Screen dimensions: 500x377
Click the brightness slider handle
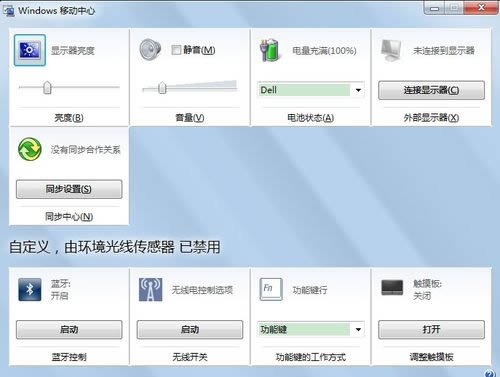coord(47,88)
